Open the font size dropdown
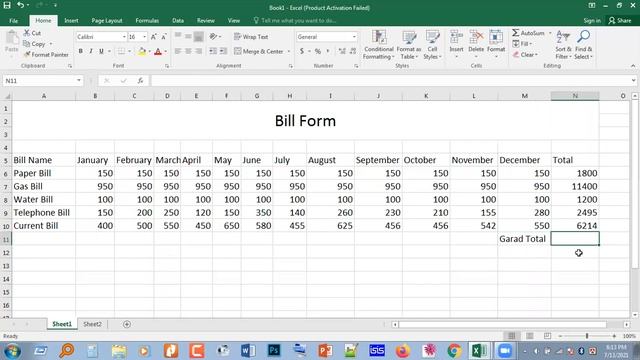 pos(144,37)
